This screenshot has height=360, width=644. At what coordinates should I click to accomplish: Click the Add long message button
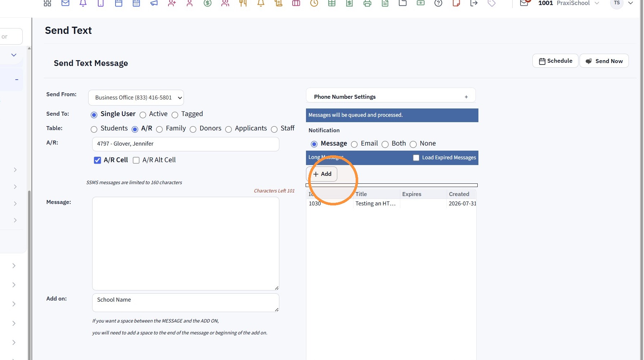(322, 174)
